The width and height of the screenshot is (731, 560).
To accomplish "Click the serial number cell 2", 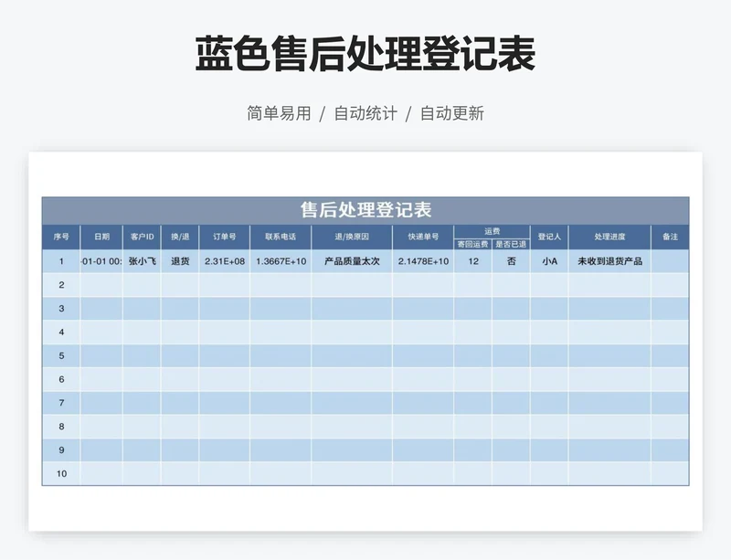I will pos(61,285).
